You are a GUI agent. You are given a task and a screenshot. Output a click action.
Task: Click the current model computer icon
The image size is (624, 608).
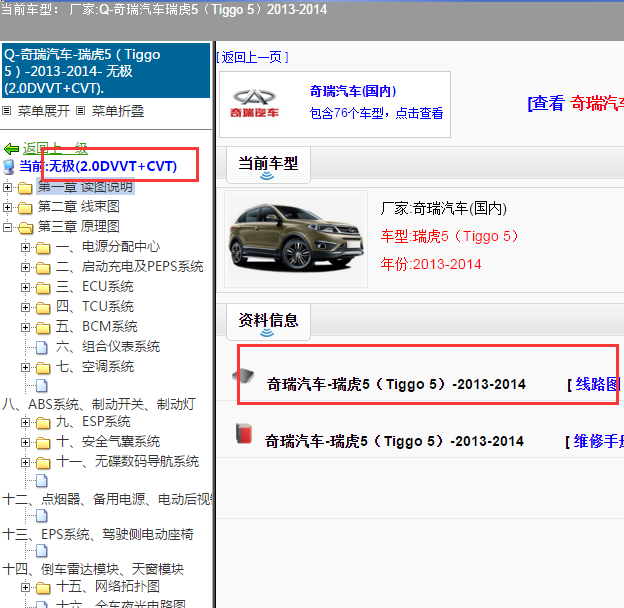pos(9,167)
